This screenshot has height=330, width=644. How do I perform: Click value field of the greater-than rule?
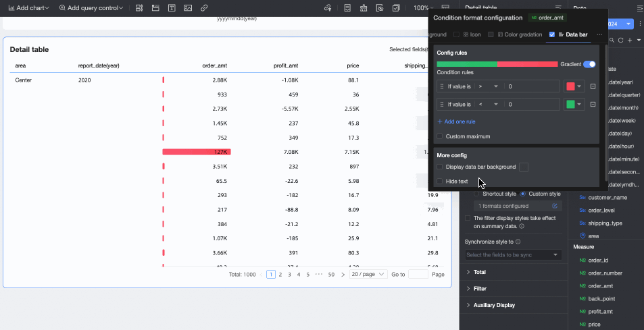point(532,86)
